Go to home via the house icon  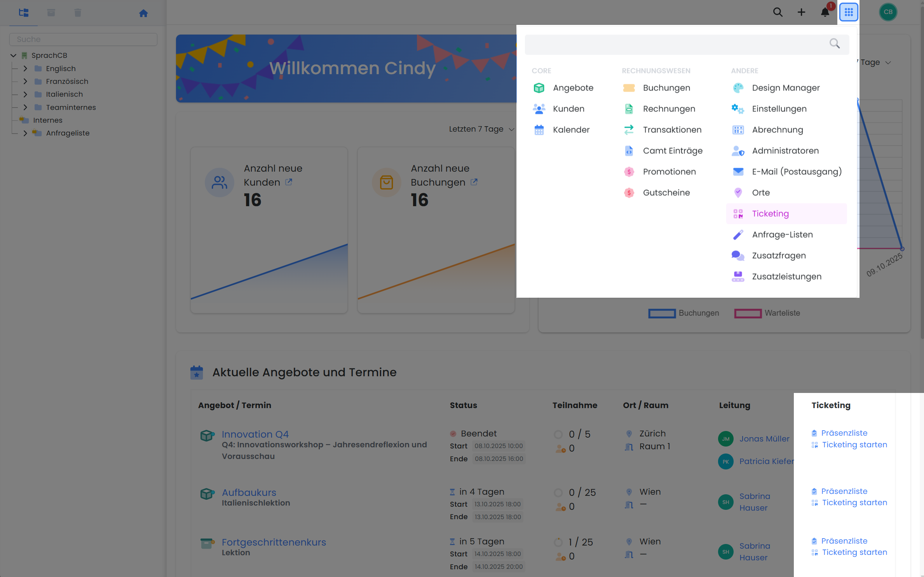click(143, 13)
